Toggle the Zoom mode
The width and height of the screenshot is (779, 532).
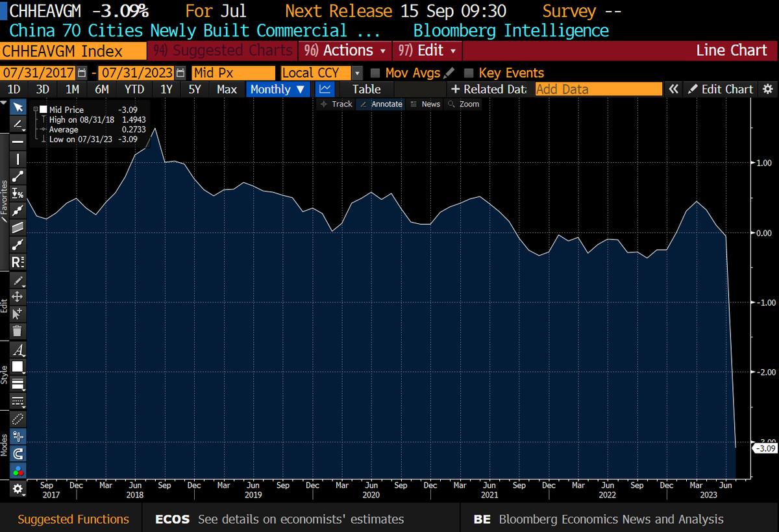tap(464, 104)
